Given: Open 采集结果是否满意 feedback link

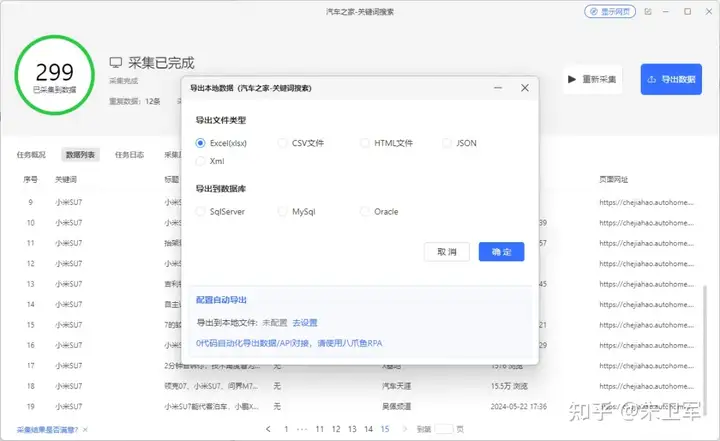Looking at the screenshot, I should tap(47, 430).
